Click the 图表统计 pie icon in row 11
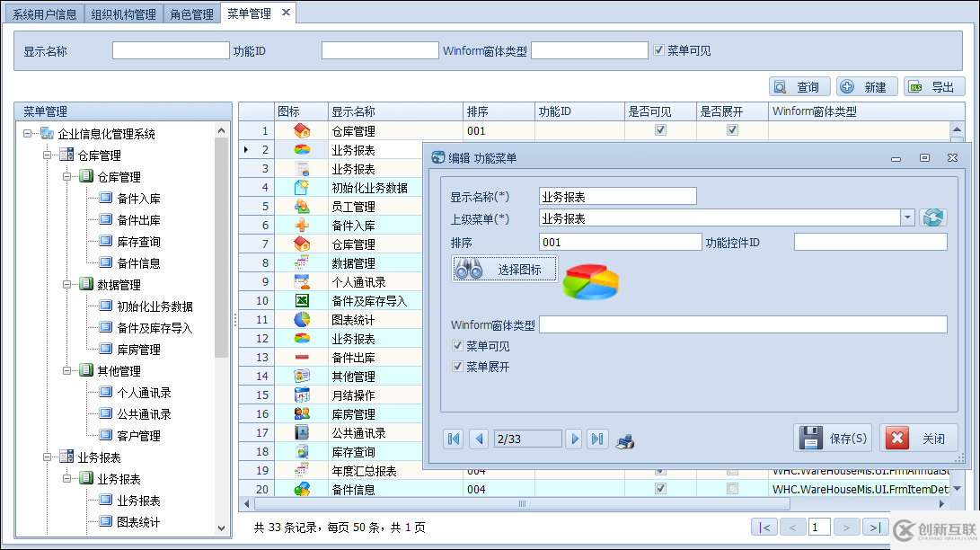Image resolution: width=980 pixels, height=550 pixels. [x=302, y=319]
